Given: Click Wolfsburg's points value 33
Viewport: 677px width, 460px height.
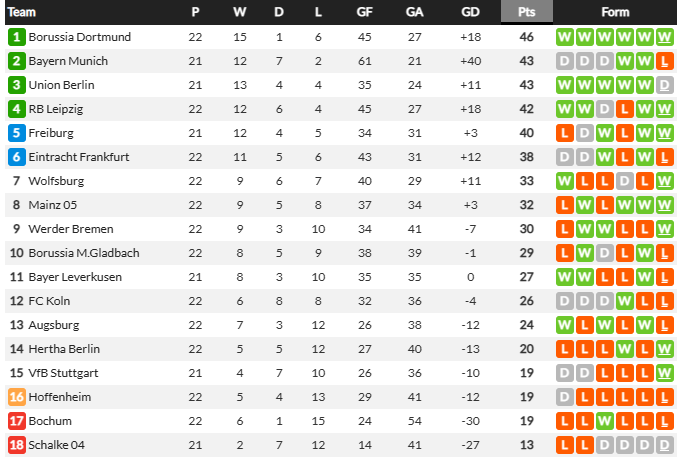Looking at the screenshot, I should point(527,181).
